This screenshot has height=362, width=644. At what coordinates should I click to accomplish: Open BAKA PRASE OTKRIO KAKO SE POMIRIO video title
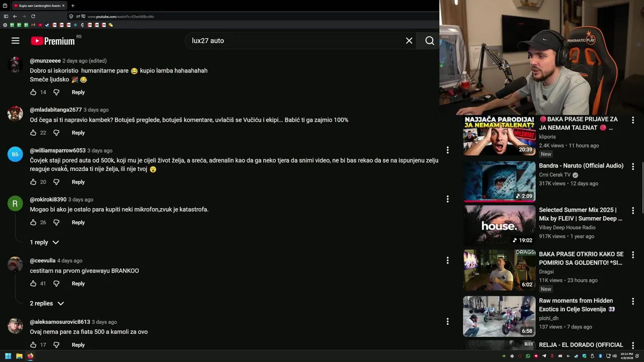[x=581, y=258]
